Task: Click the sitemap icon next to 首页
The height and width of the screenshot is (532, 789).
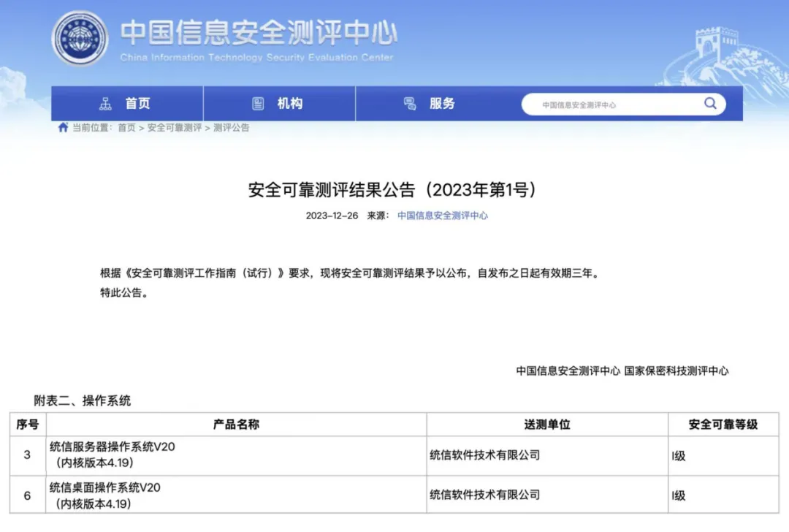Action: [x=106, y=104]
